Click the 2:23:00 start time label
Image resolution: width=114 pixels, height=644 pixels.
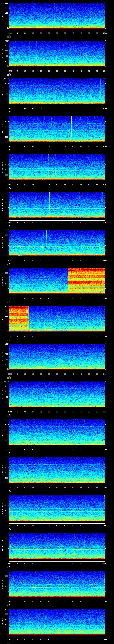pos(9,374)
